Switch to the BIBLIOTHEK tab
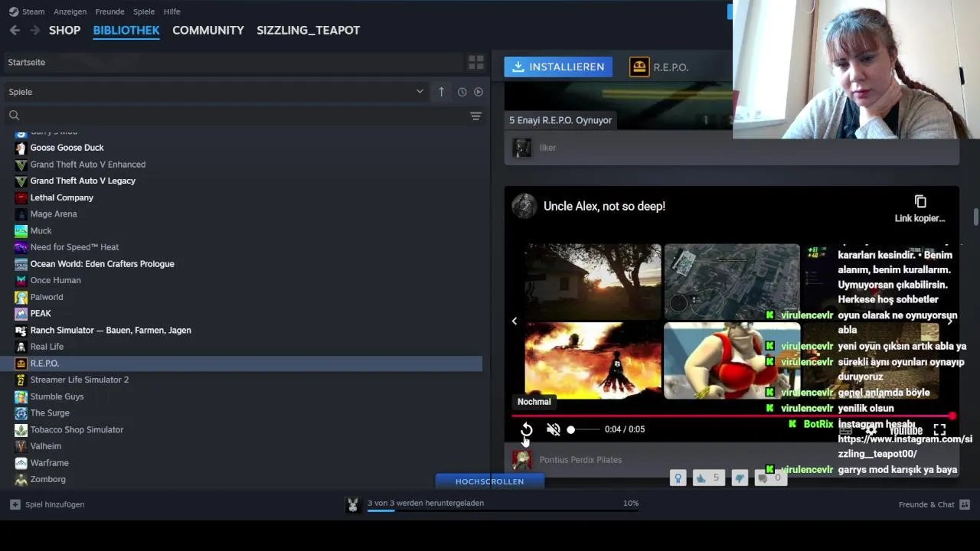Screen dimensions: 980x551 pos(126,30)
